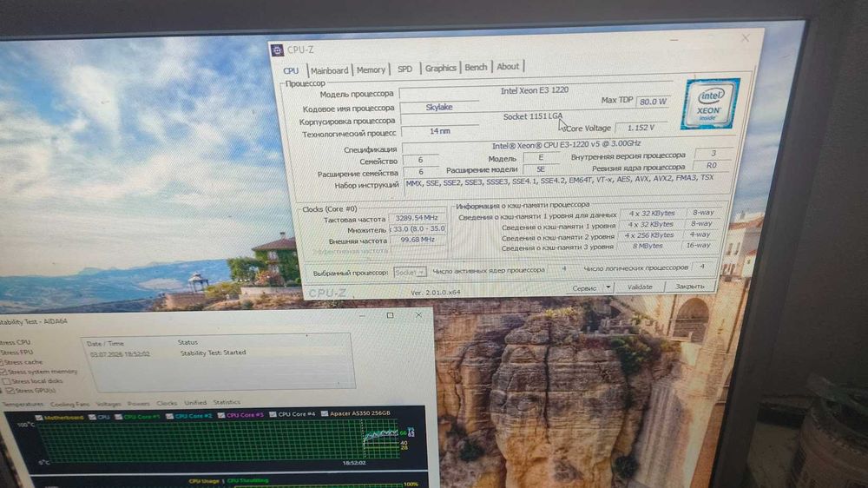Enable Stress local disks in AIDA64
868x488 pixels.
6,381
